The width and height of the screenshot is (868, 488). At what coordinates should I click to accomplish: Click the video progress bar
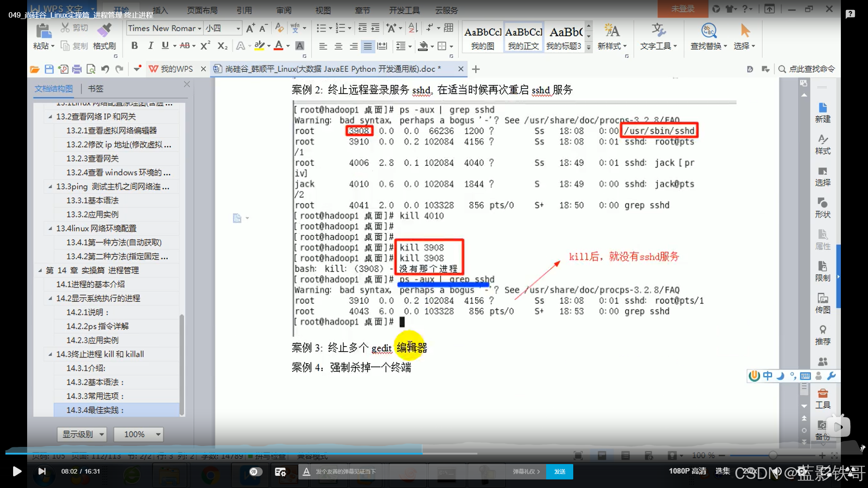tap(434, 452)
